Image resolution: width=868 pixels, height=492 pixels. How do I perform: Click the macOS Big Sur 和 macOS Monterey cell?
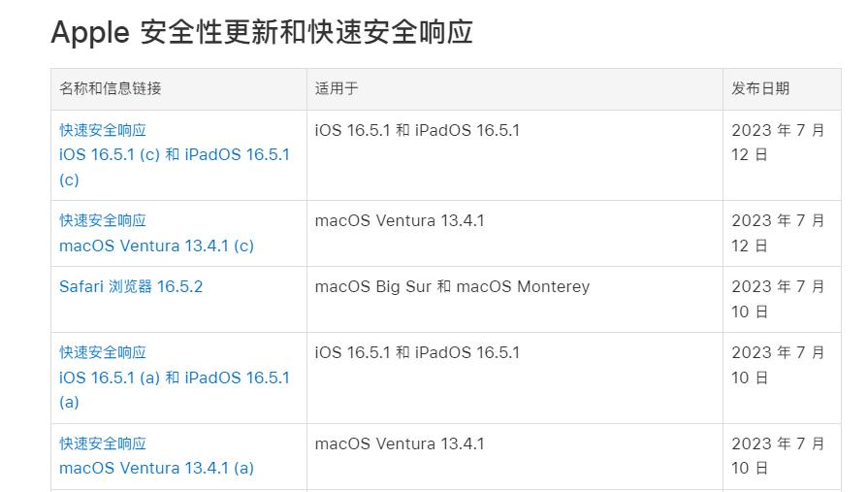[x=452, y=286]
